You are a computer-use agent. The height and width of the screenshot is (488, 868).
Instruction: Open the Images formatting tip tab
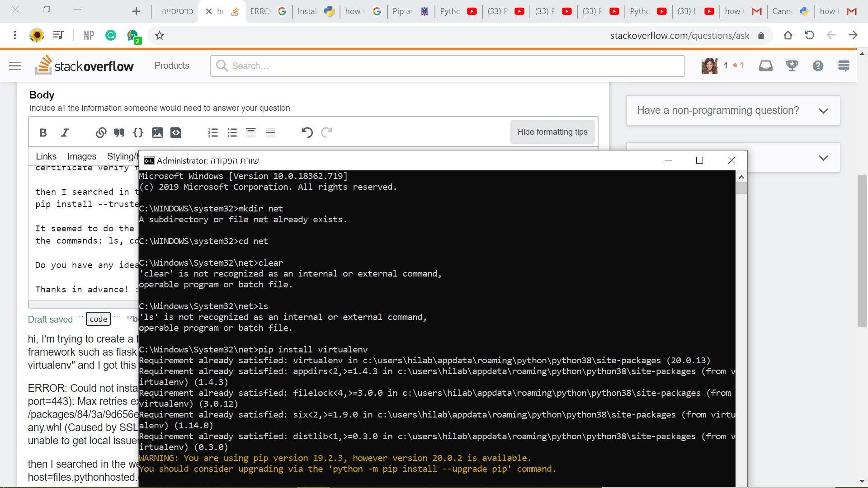point(82,156)
